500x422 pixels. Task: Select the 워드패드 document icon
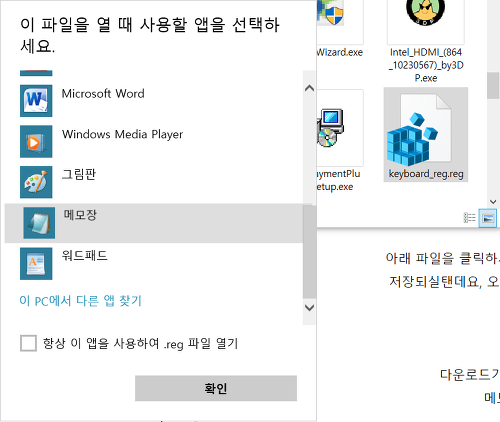[x=36, y=263]
